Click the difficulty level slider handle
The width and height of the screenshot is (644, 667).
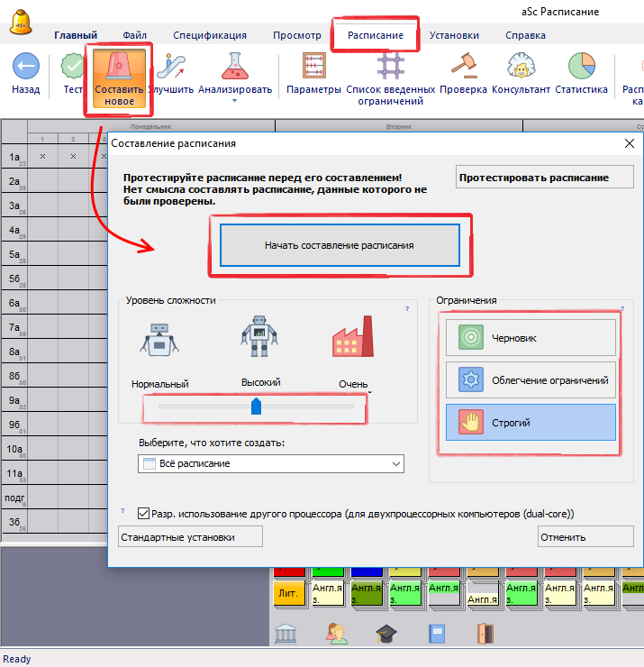click(x=256, y=407)
